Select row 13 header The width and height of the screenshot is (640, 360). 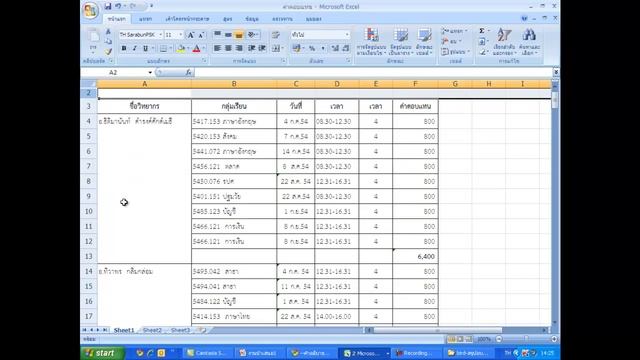tap(89, 256)
